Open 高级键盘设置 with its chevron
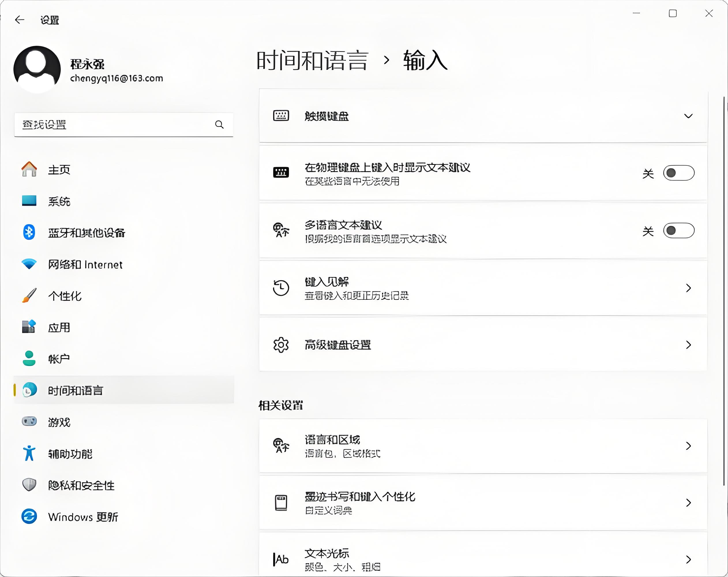The width and height of the screenshot is (728, 577). 688,344
